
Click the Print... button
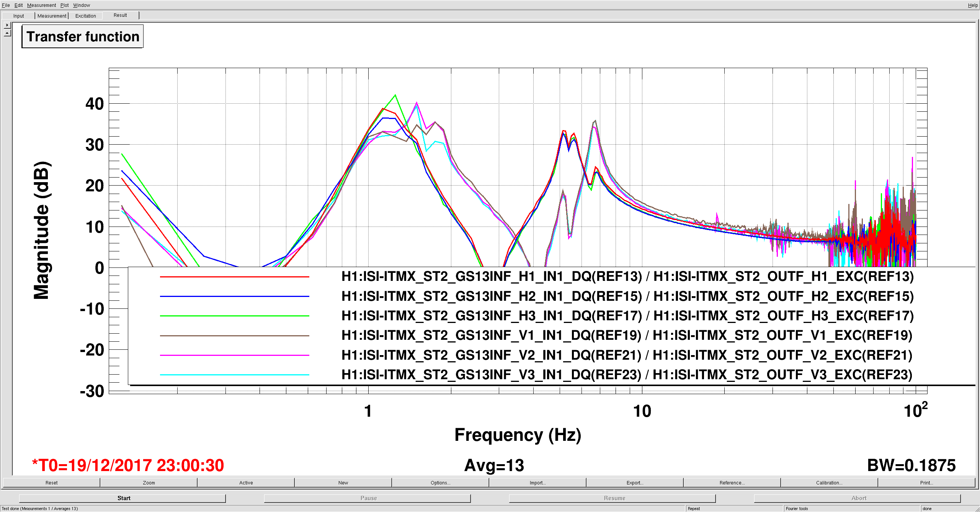tap(926, 483)
